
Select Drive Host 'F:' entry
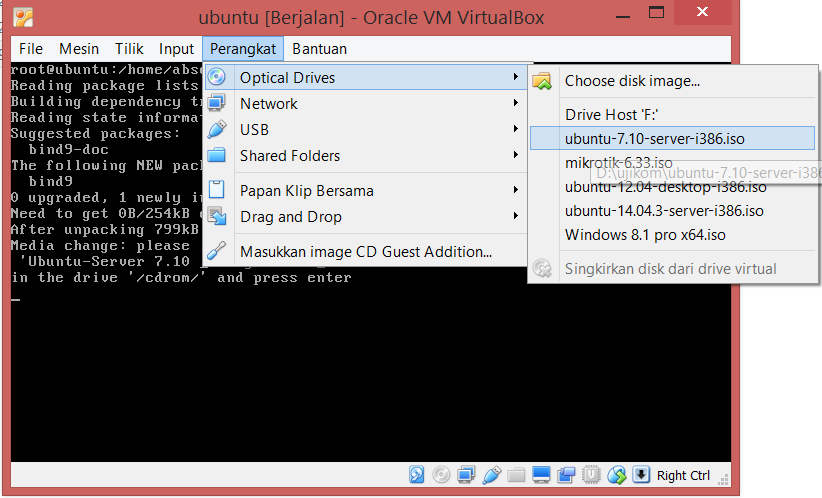673,114
